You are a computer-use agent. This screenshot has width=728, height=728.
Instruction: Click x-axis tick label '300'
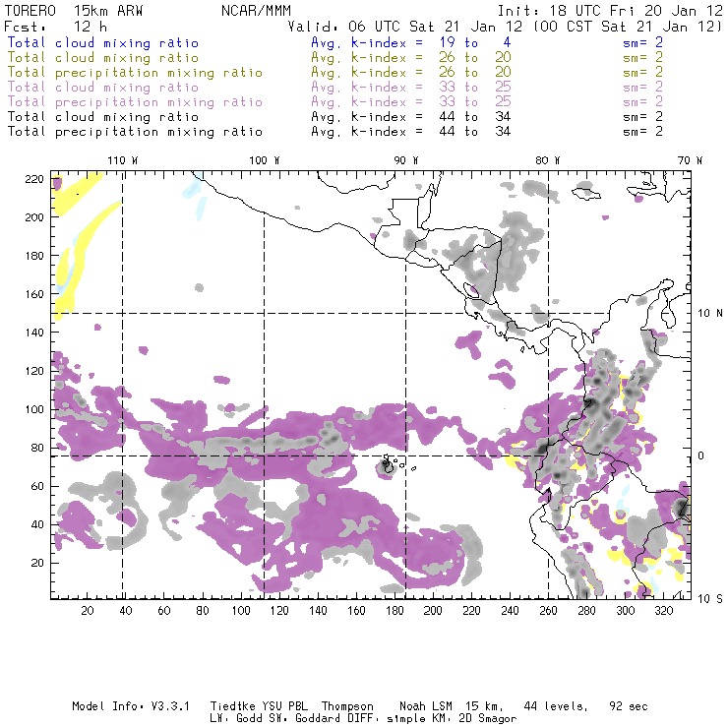[626, 611]
